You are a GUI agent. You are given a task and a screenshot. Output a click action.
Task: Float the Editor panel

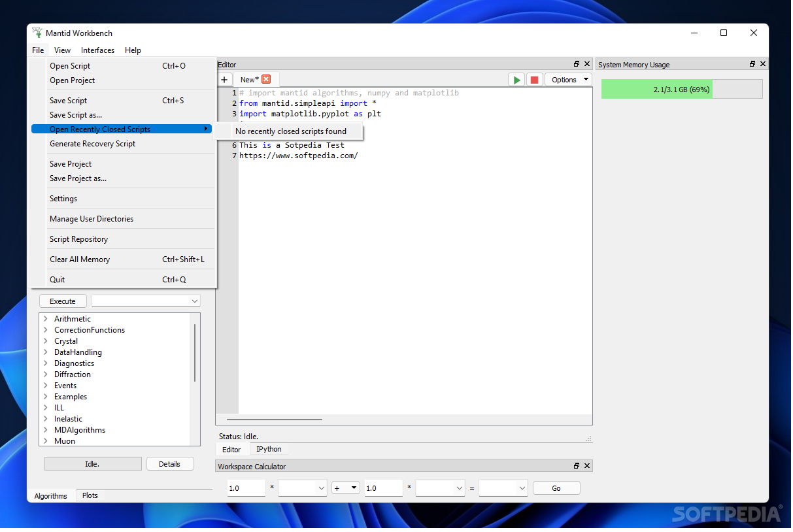click(577, 64)
